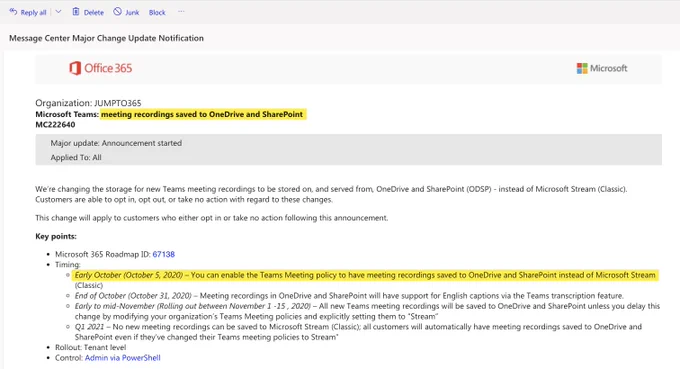680x369 pixels.
Task: Click the Organization: JUMPTO365 text
Action: 88,103
